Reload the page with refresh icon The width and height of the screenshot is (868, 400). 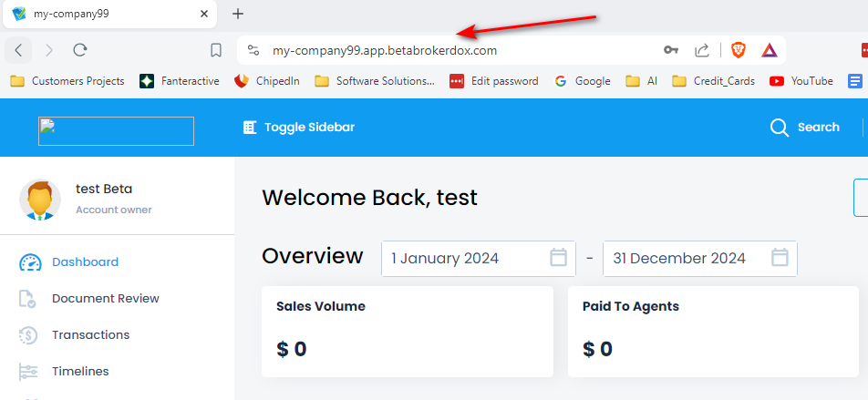pyautogui.click(x=80, y=50)
